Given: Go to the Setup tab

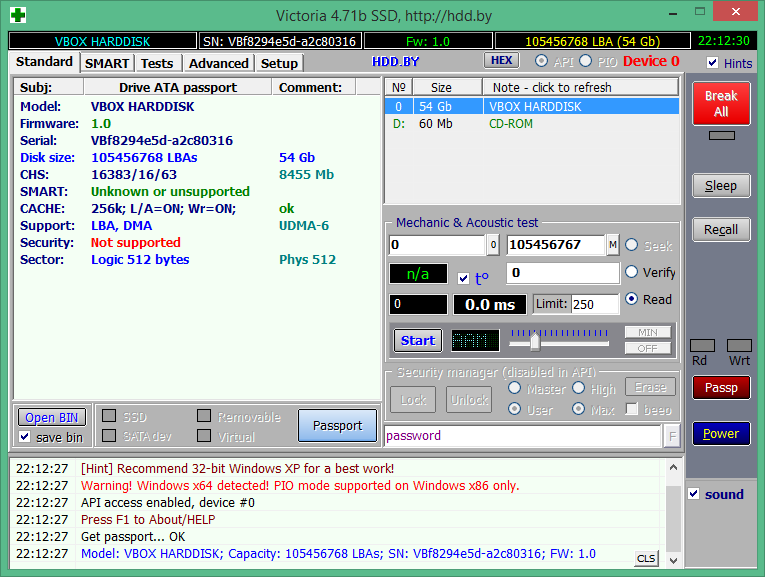Looking at the screenshot, I should [x=279, y=63].
